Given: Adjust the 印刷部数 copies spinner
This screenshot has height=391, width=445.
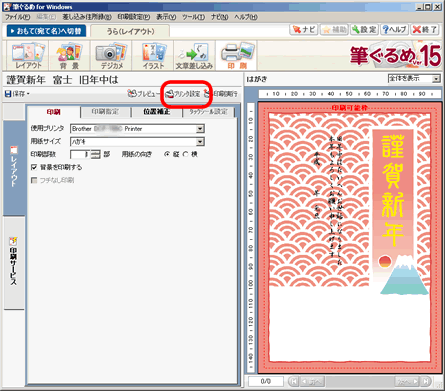Looking at the screenshot, I should (96, 154).
